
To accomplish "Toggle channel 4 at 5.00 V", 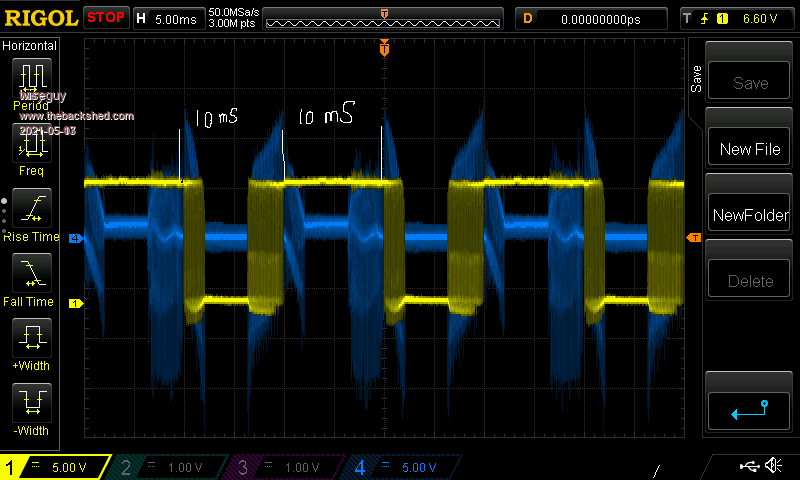I will [x=400, y=467].
